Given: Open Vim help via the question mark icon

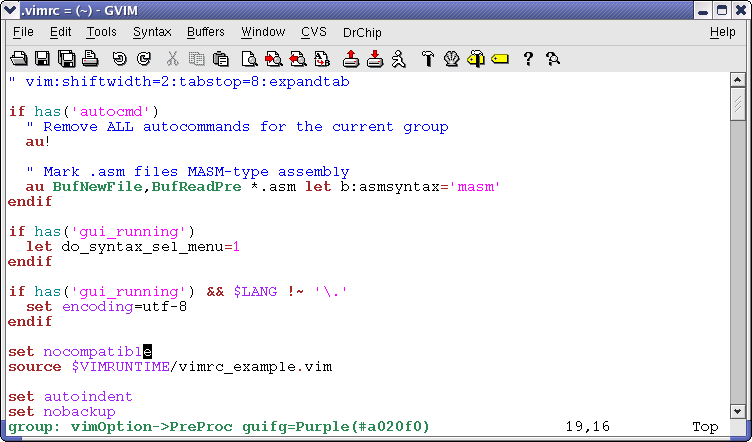Looking at the screenshot, I should click(528, 59).
